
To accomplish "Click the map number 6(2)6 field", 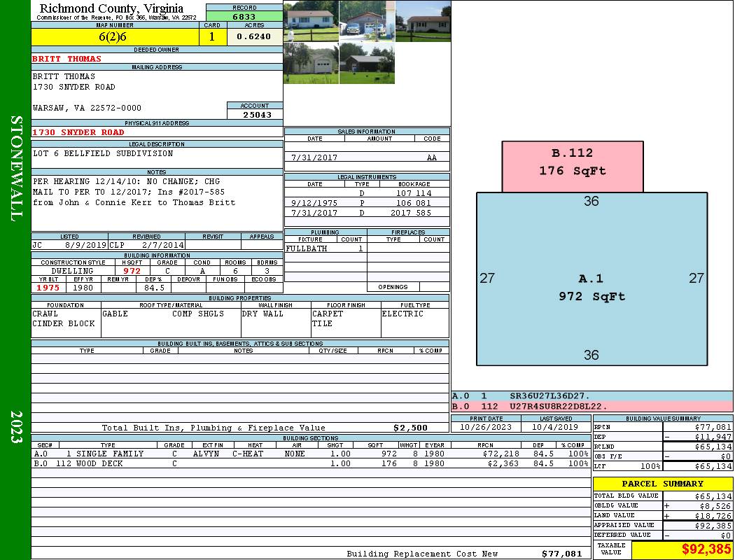I will (x=115, y=37).
